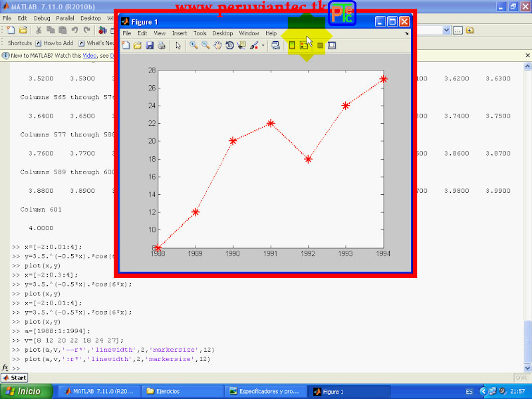The height and width of the screenshot is (399, 532).
Task: Click the ES language indicator in taskbar
Action: point(469,392)
